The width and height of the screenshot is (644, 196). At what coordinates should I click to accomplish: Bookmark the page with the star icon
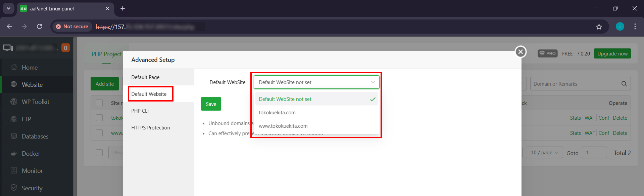[x=599, y=27]
